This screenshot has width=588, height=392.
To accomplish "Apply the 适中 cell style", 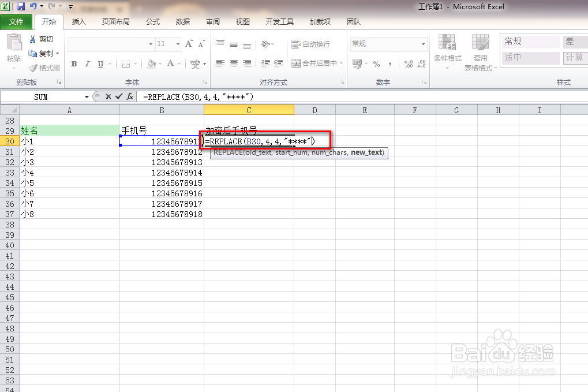I will (x=530, y=58).
